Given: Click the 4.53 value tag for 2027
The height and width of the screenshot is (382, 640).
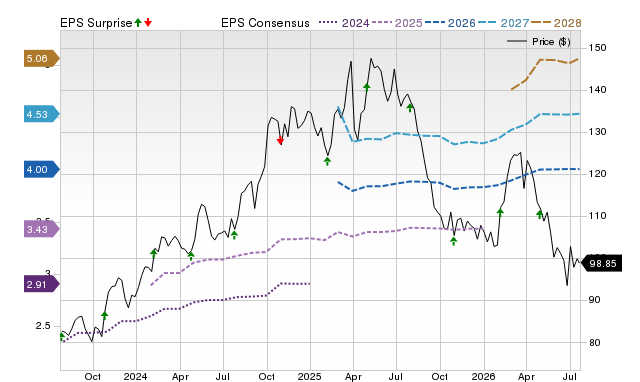Looking at the screenshot, I should pyautogui.click(x=42, y=114).
